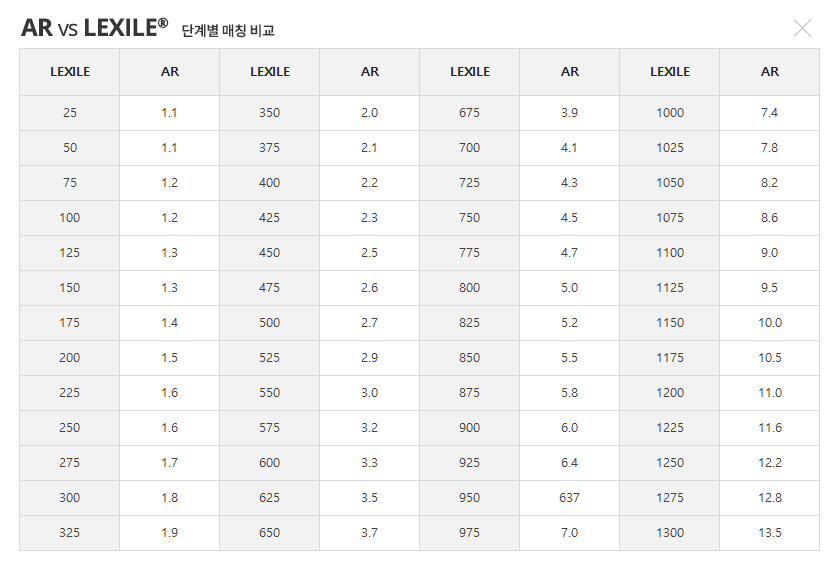This screenshot has width=840, height=570.
Task: Click the AR value 13.5 cell
Action: pyautogui.click(x=769, y=533)
